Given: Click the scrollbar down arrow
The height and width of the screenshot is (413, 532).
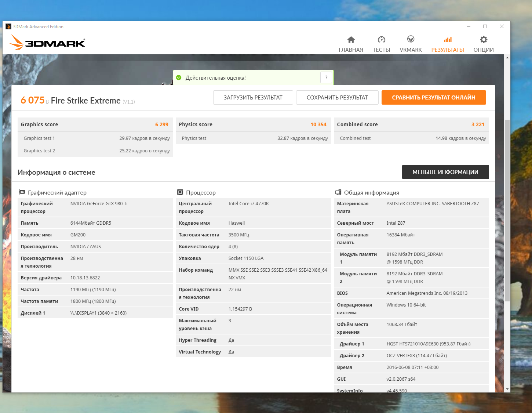Looking at the screenshot, I should pos(507,389).
